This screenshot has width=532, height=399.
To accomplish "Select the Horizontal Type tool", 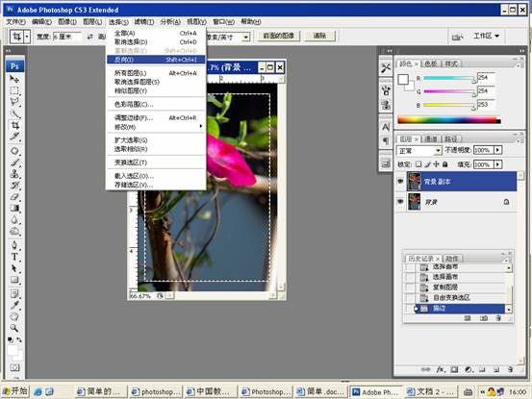I will click(14, 257).
